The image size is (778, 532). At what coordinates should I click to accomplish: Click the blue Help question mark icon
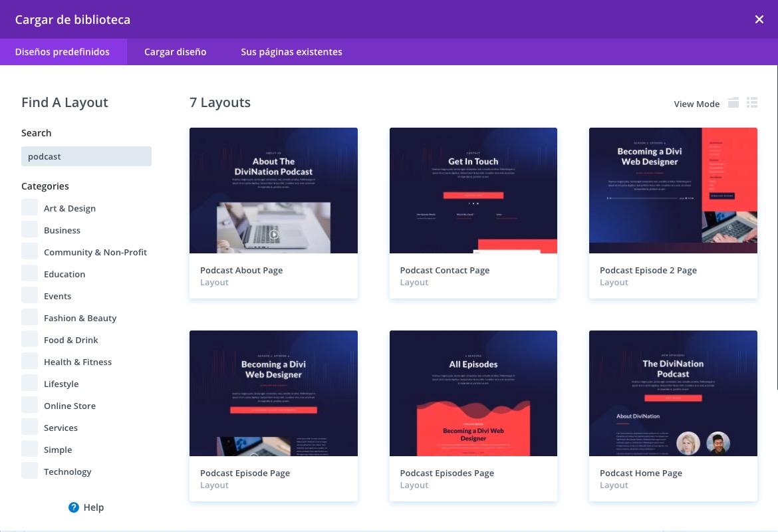point(74,507)
